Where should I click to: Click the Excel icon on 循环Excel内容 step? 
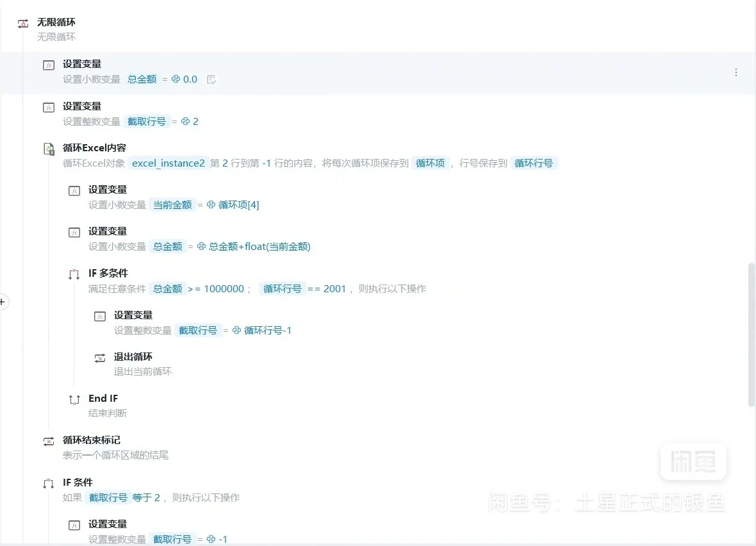(48, 148)
